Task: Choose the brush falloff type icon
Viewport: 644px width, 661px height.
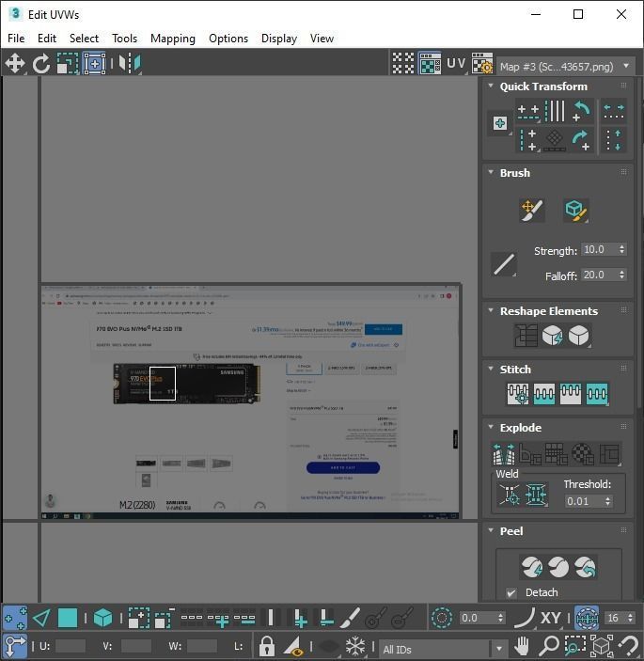Action: (x=504, y=264)
